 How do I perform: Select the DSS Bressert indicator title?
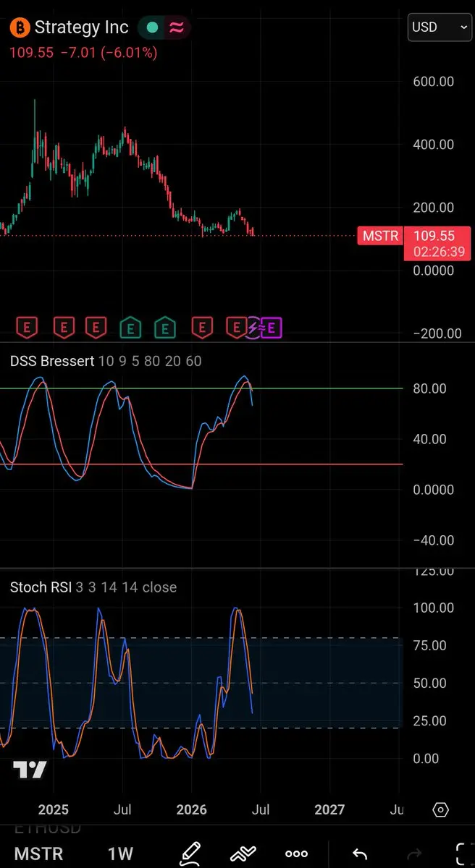52,361
